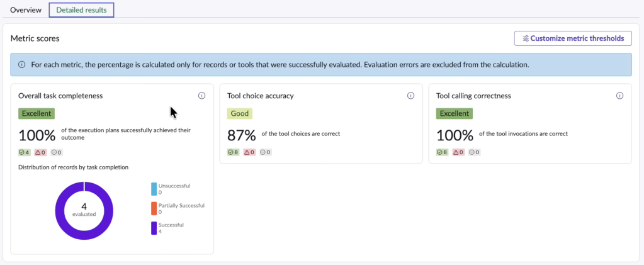Click passed count 8 under Tool choice accuracy

pyautogui.click(x=234, y=152)
